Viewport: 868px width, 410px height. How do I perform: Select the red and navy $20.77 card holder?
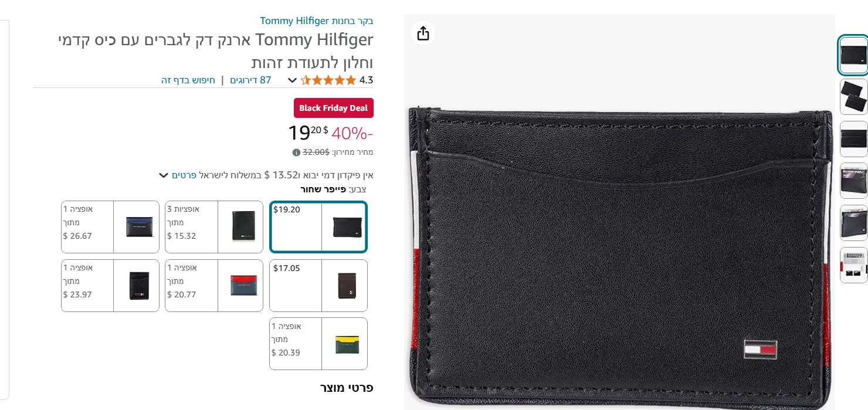click(x=214, y=286)
